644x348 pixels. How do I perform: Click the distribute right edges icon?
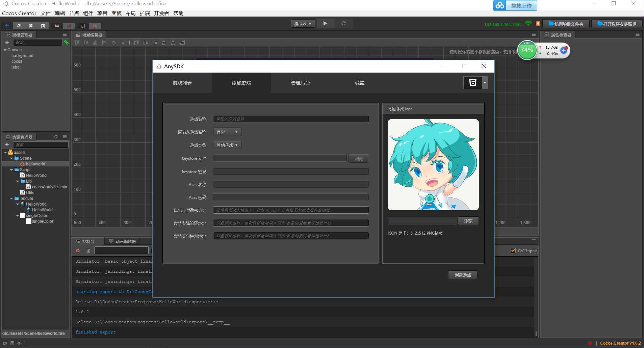(x=182, y=43)
